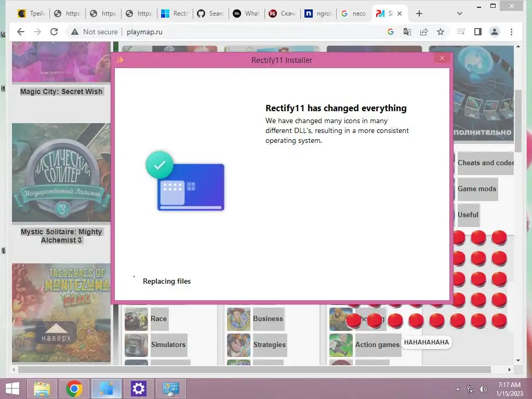The height and width of the screenshot is (399, 532).
Task: Open the Strategies category link
Action: tap(270, 345)
